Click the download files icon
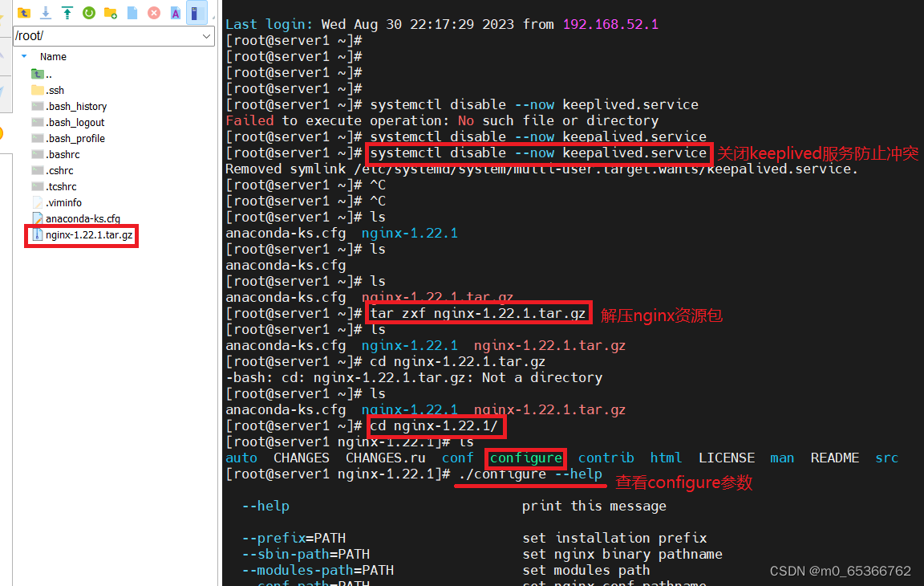The image size is (924, 586). click(45, 13)
